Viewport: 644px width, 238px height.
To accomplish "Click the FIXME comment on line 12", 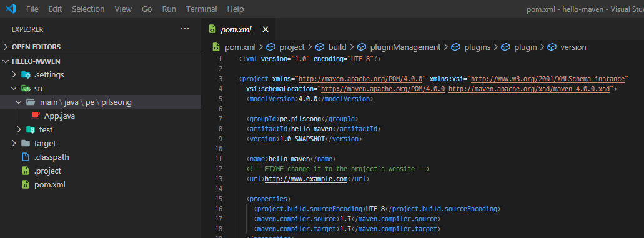I will [x=338, y=169].
